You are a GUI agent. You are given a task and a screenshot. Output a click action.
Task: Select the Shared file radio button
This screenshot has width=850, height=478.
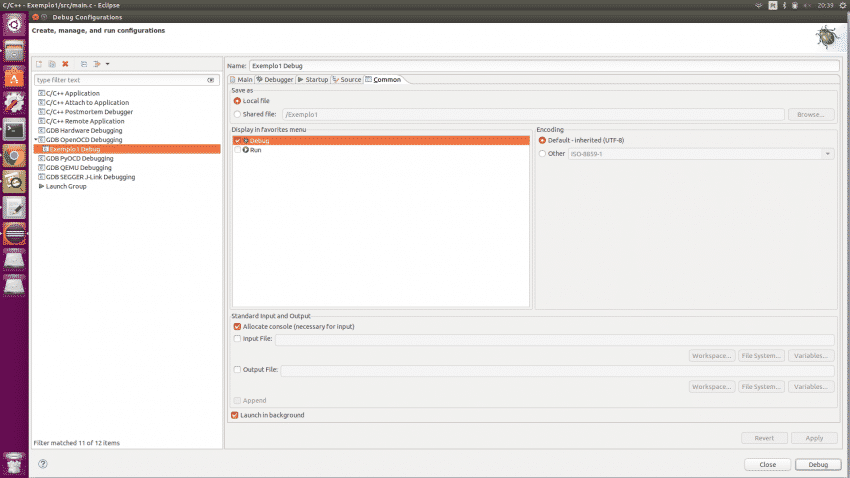(237, 114)
